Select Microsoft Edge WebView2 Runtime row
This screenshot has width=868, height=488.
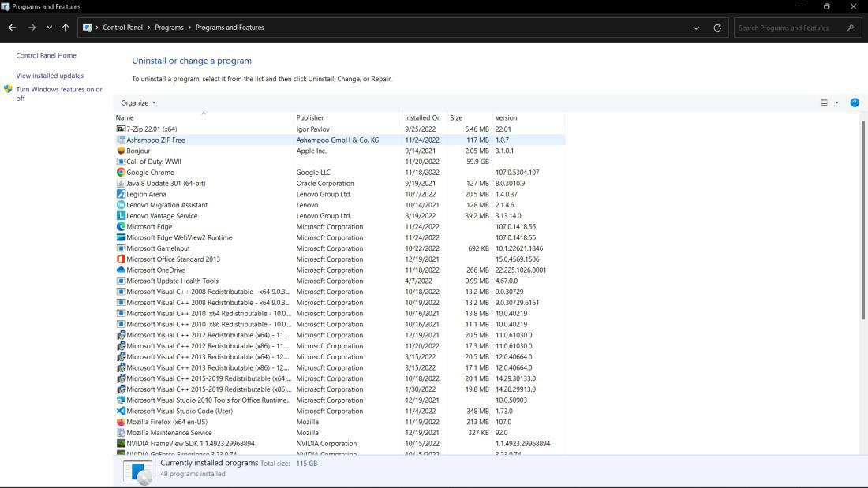339,237
